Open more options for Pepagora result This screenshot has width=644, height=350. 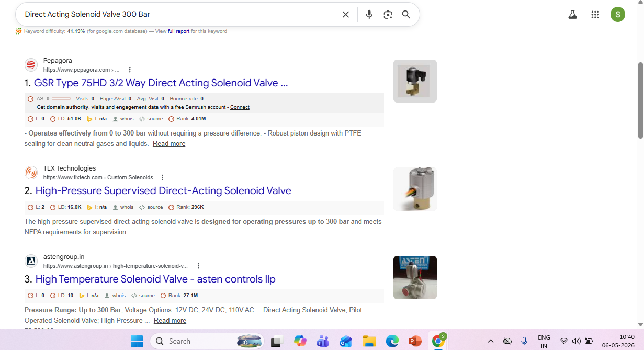130,70
